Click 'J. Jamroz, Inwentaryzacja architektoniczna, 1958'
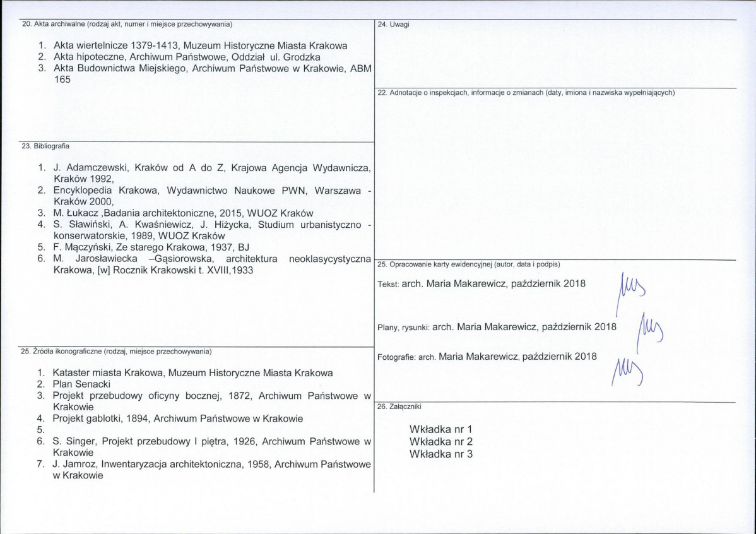 (211, 470)
